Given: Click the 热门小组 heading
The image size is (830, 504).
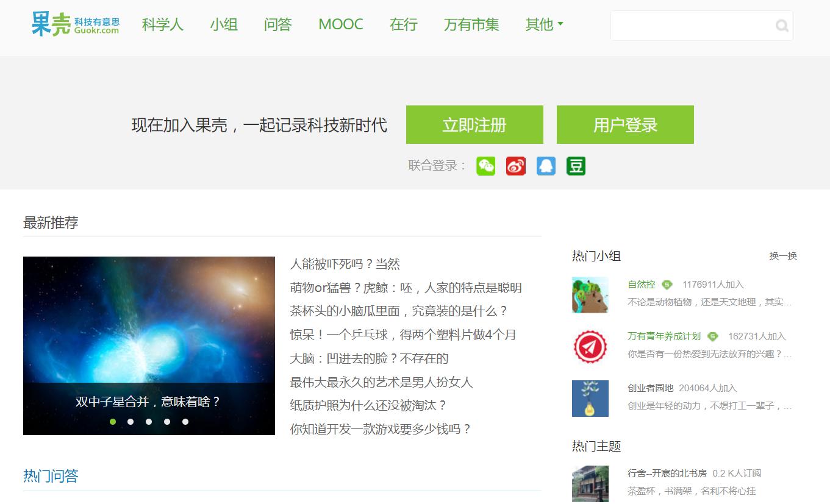Looking at the screenshot, I should click(x=596, y=256).
